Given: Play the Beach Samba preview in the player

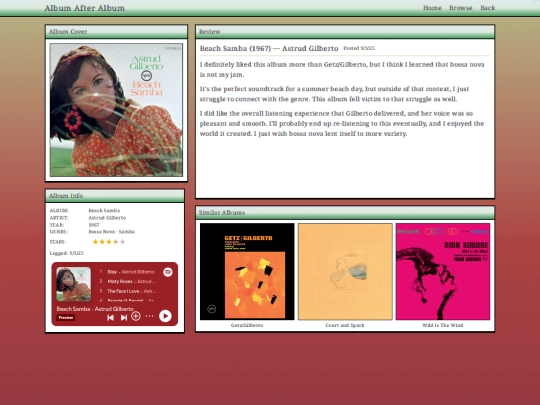Looking at the screenshot, I should tap(165, 316).
